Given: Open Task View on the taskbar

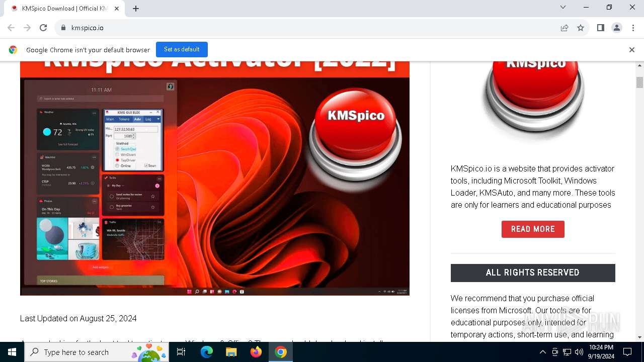Looking at the screenshot, I should tap(181, 352).
